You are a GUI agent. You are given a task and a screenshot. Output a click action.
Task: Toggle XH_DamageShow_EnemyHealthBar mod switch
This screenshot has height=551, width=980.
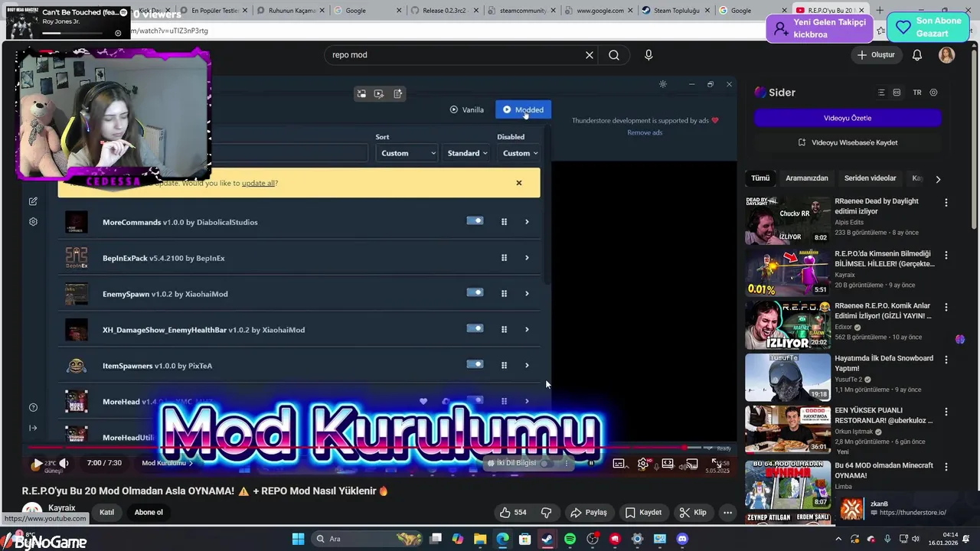[x=475, y=328]
